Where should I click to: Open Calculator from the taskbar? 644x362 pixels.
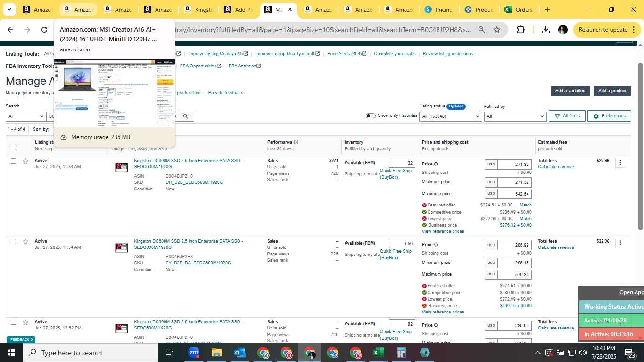point(402,353)
